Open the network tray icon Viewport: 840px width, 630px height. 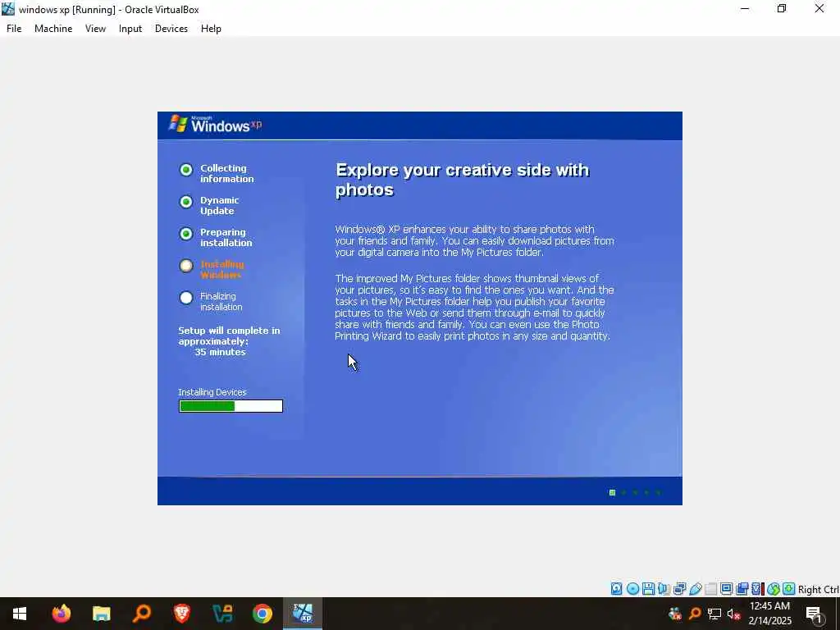pyautogui.click(x=714, y=614)
